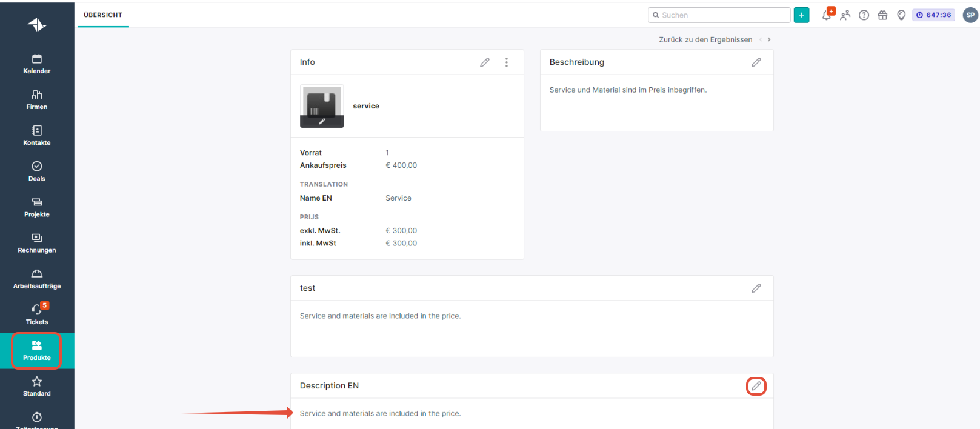
Task: Click the product name service
Action: point(366,106)
